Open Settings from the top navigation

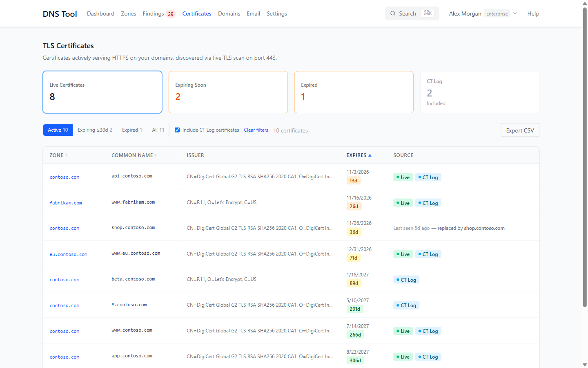277,13
